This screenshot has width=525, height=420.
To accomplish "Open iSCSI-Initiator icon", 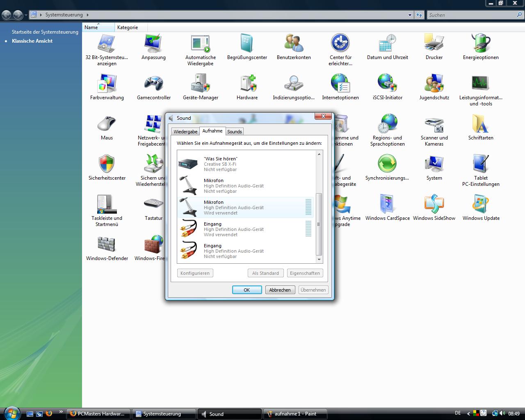I will coord(387,87).
